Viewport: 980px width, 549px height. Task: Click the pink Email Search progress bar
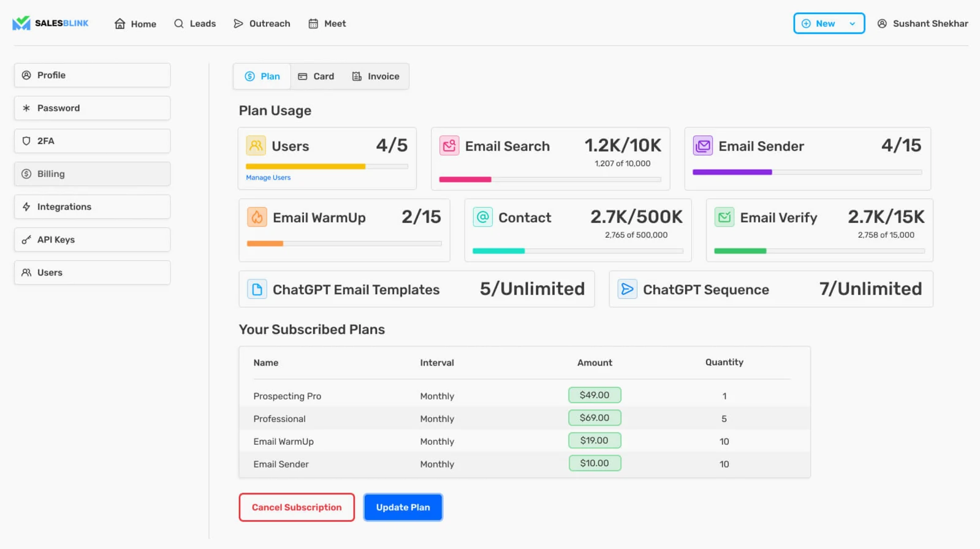pyautogui.click(x=550, y=180)
